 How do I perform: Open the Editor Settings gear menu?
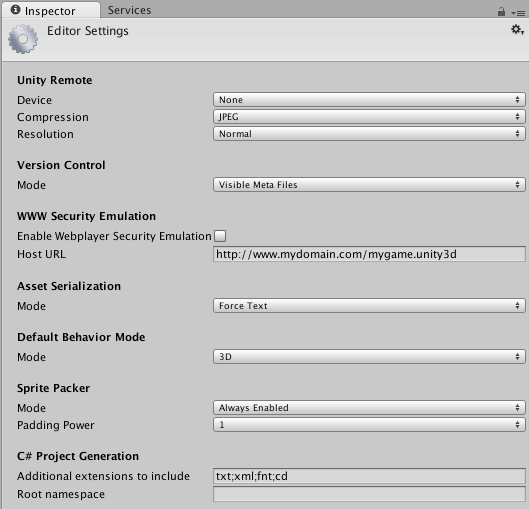click(517, 30)
